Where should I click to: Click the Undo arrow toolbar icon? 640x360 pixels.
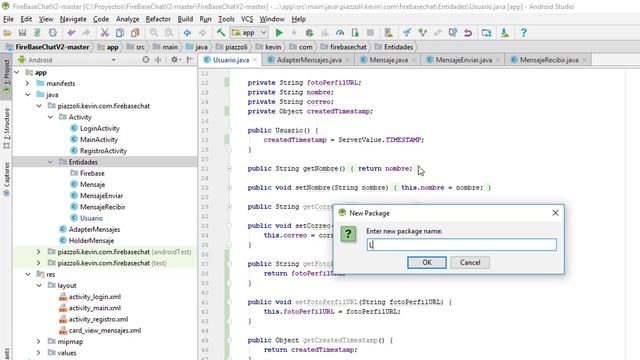(x=71, y=33)
